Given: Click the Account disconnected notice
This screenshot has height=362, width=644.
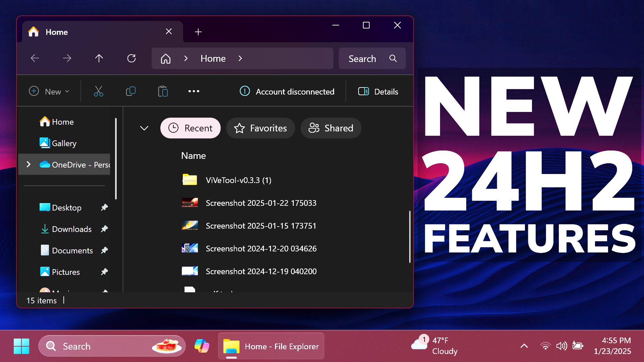Looking at the screenshot, I should (x=287, y=91).
